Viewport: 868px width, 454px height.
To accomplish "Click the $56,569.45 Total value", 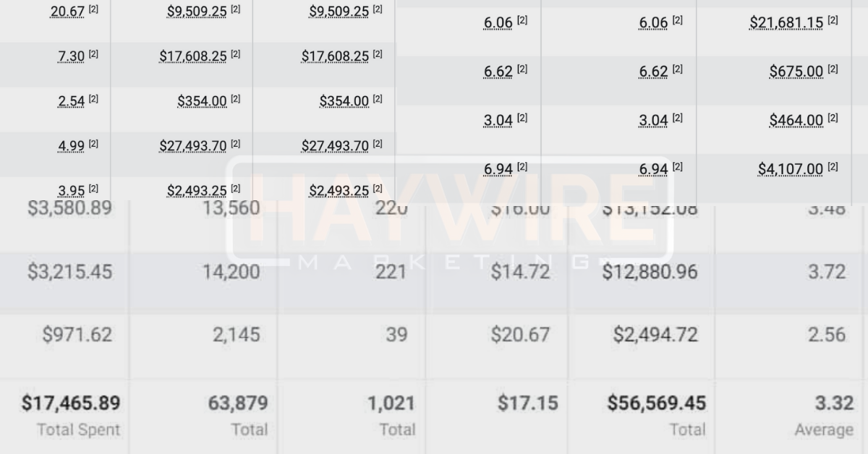I will 656,416.
